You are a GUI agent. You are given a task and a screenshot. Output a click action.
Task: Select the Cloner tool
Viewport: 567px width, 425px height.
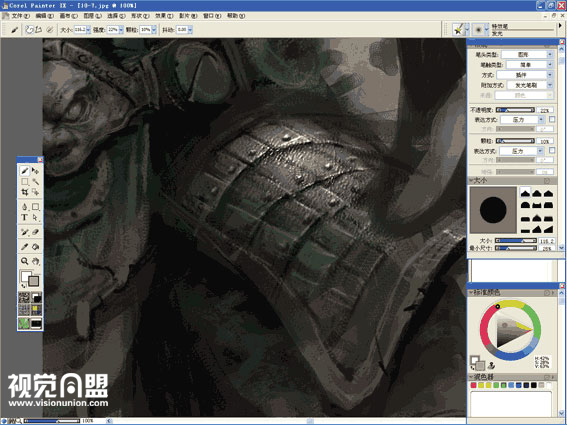[25, 232]
